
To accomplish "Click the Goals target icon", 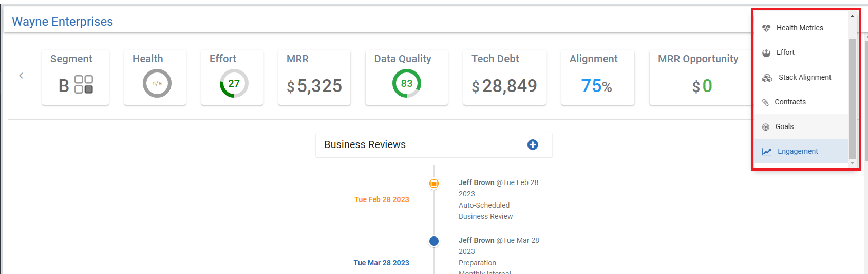I will [766, 127].
